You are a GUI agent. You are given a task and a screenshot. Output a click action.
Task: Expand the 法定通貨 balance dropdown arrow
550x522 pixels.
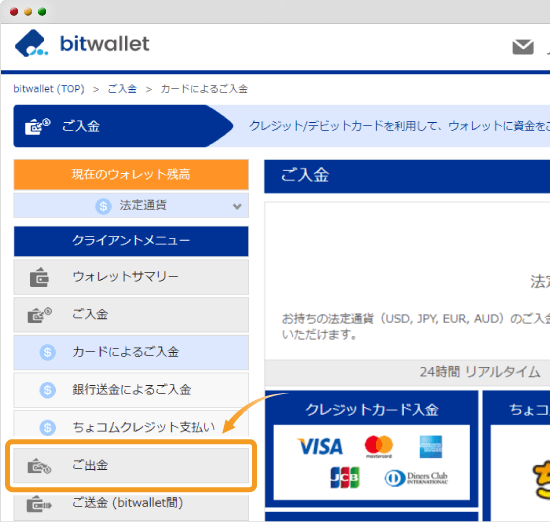(237, 206)
